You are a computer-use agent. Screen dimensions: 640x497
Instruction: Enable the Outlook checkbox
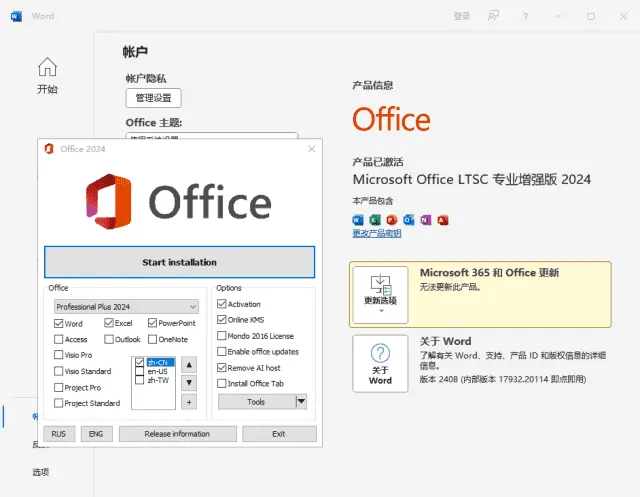click(109, 339)
